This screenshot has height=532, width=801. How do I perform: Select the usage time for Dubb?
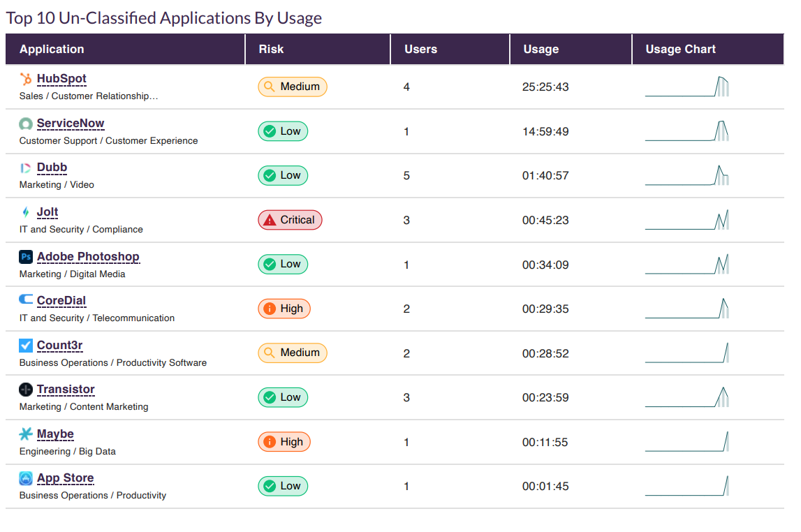click(545, 175)
